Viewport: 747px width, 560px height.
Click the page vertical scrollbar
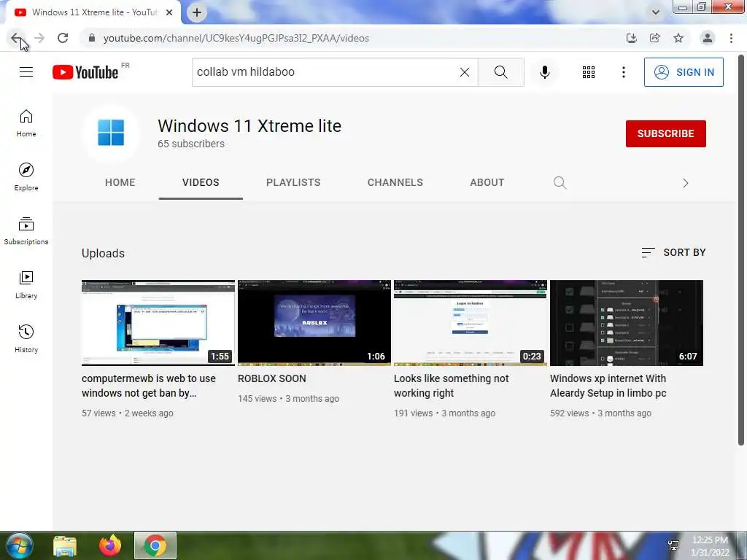(741, 251)
